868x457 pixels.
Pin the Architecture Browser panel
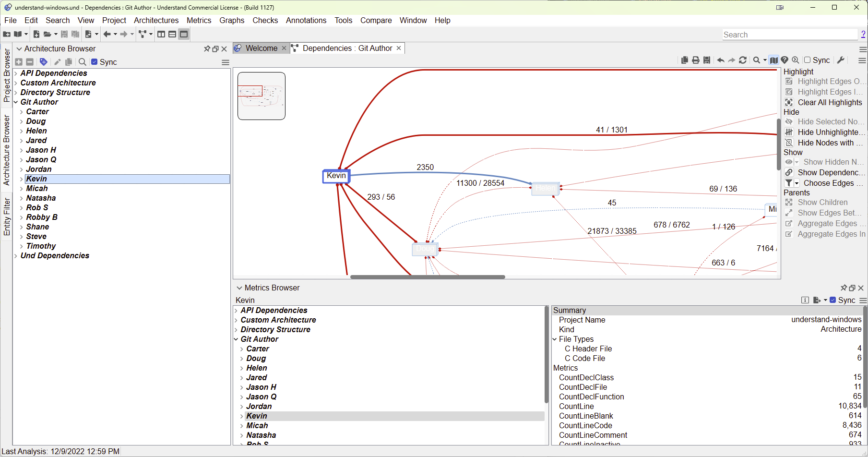[x=207, y=49]
